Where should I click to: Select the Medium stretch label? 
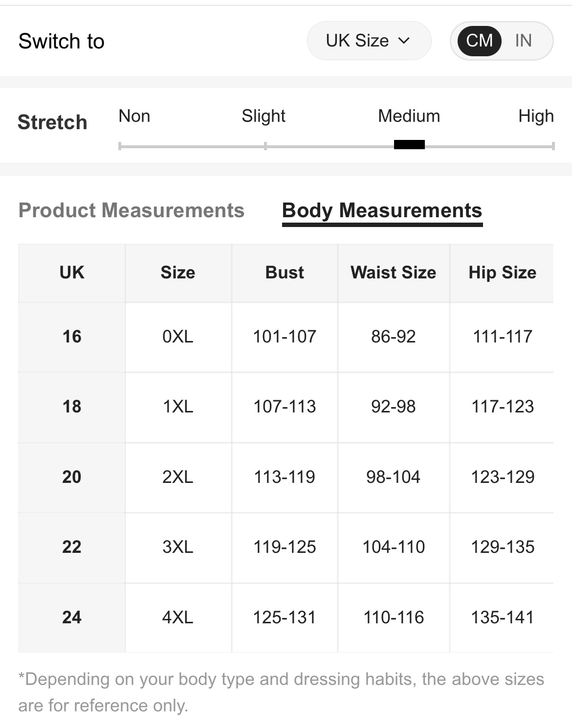[x=409, y=116]
